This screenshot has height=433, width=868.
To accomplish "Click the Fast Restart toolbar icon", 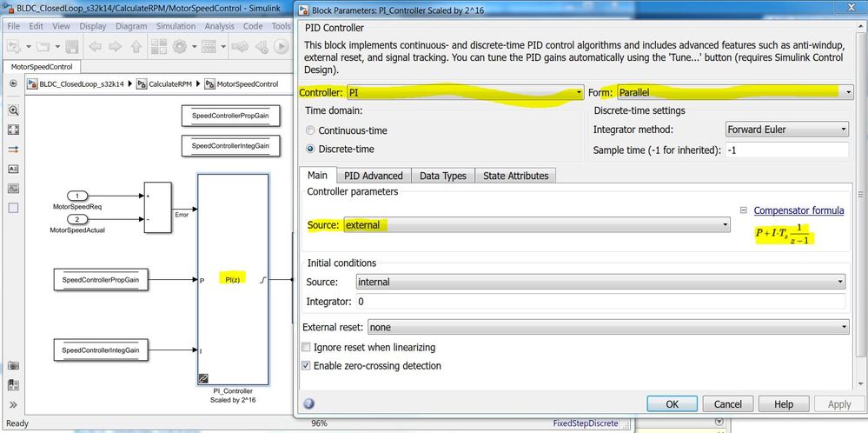I will [240, 47].
